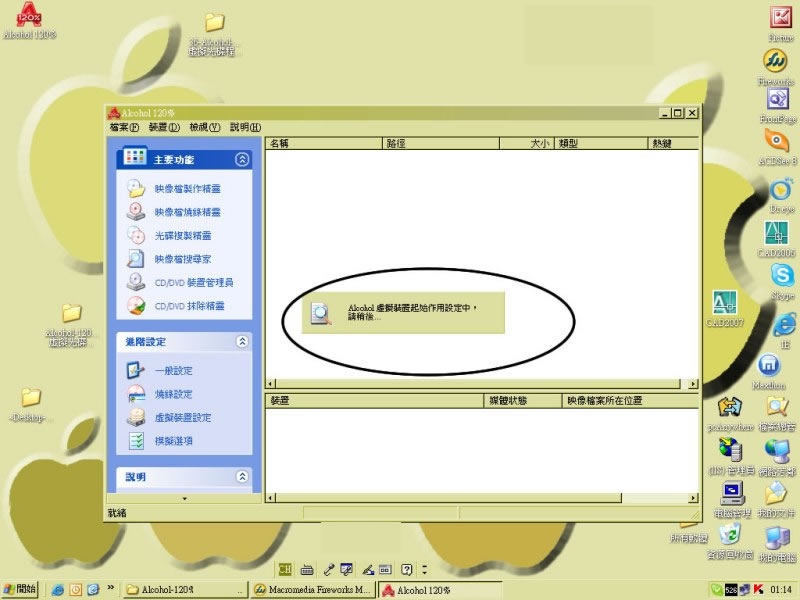
Task: Click the Alcohol 120% taskbar button
Action: click(440, 590)
